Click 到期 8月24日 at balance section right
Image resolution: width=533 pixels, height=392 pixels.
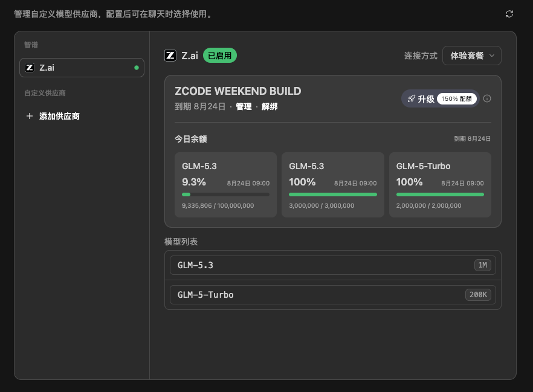[x=472, y=138]
